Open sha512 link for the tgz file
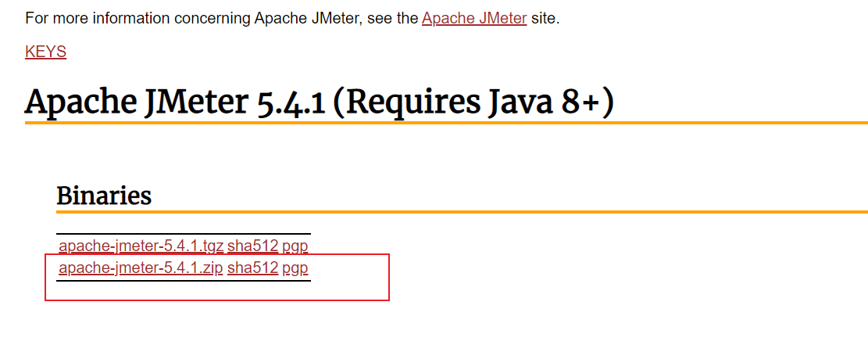This screenshot has height=352, width=868. coord(252,246)
